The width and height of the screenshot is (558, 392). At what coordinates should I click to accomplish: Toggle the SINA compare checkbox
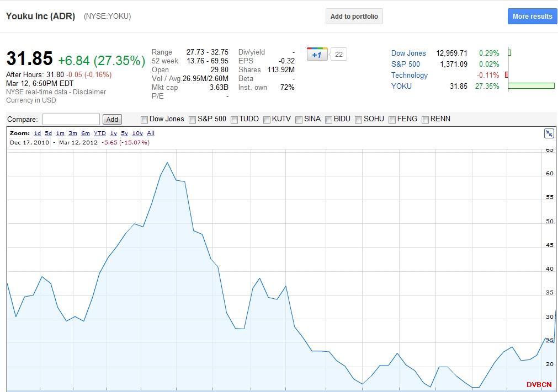[x=299, y=120]
